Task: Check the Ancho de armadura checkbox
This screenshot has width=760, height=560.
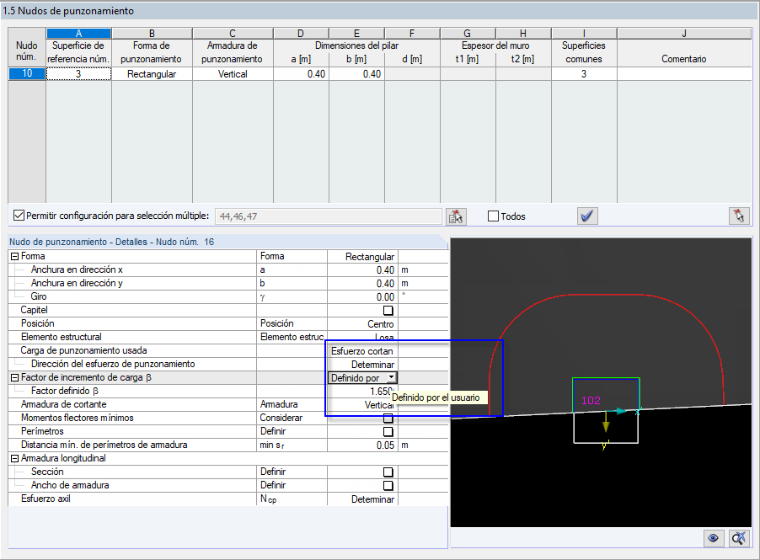Action: click(388, 485)
